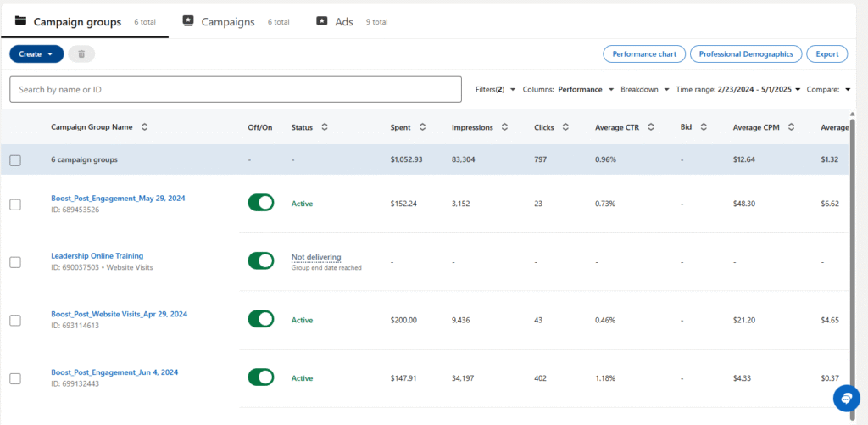Open the Create dropdown button
Viewport: 868px width, 425px height.
tap(36, 53)
